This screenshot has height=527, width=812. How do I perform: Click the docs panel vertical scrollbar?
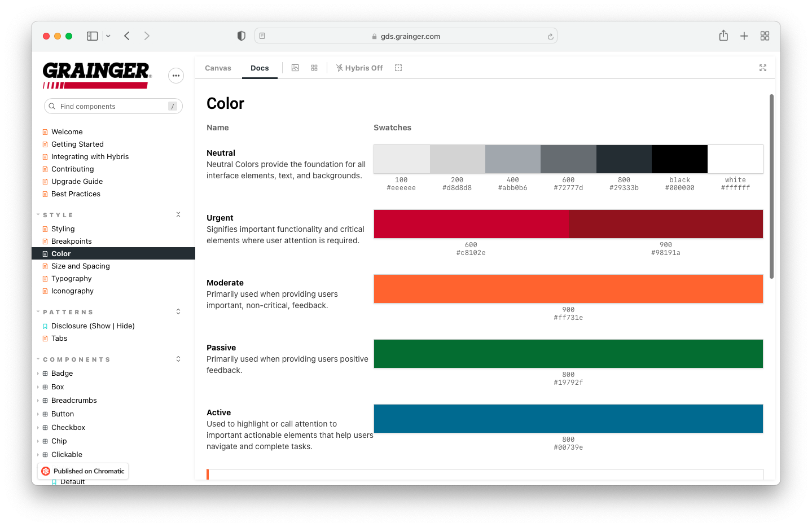(771, 186)
